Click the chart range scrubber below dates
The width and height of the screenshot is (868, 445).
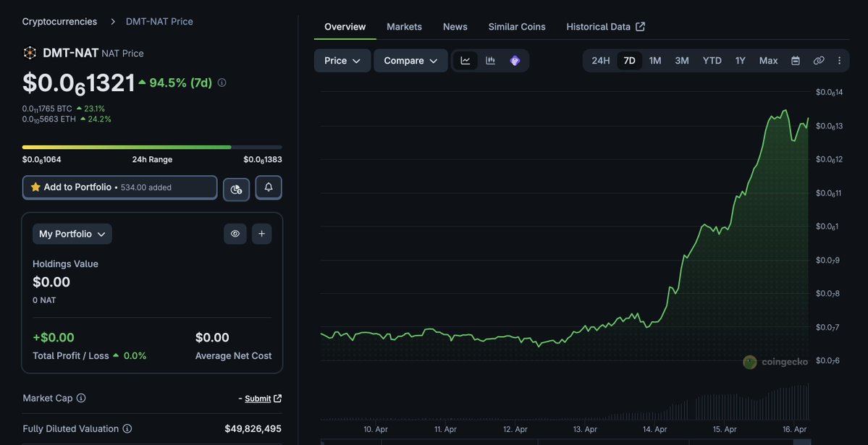click(x=565, y=441)
